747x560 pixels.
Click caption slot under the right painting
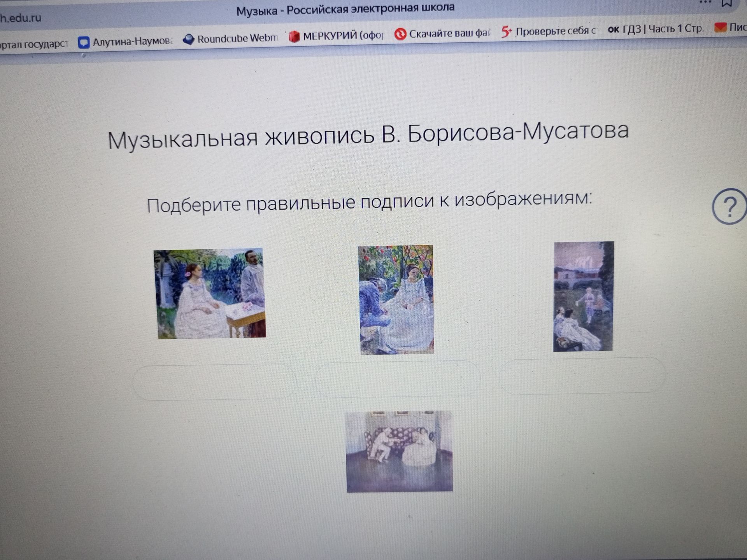(582, 375)
